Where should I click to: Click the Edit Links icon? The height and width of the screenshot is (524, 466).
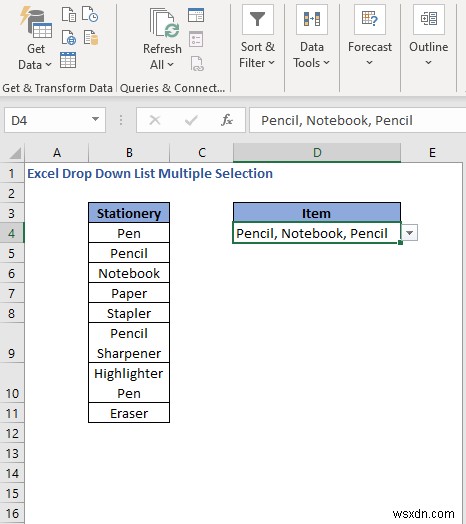(197, 63)
